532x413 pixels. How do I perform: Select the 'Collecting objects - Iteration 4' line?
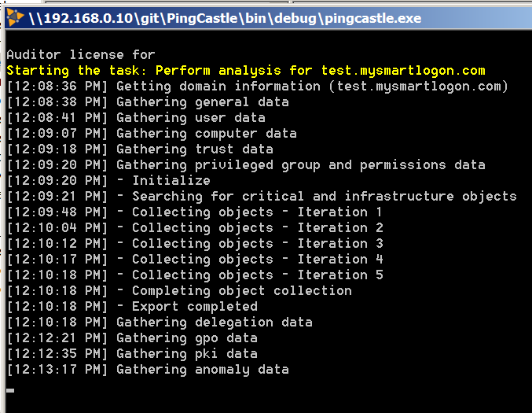coord(195,259)
